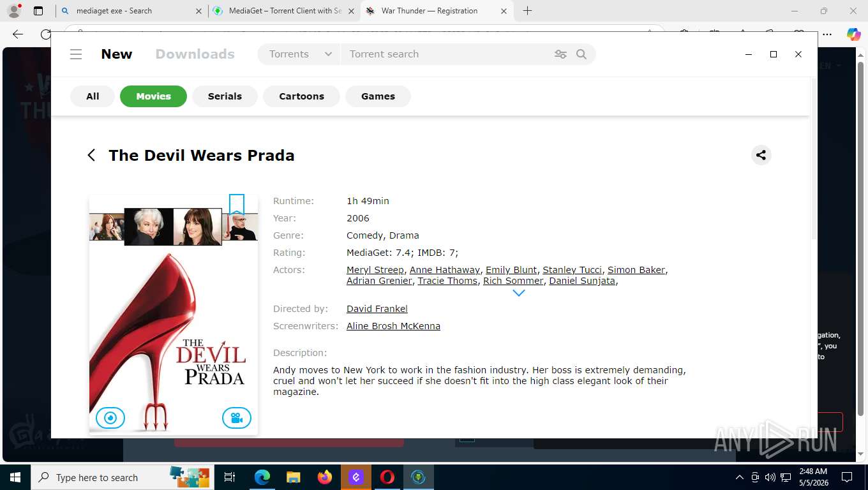Screen dimensions: 868x490
Task: Share The Devil Wears Prada movie
Action: 761,155
